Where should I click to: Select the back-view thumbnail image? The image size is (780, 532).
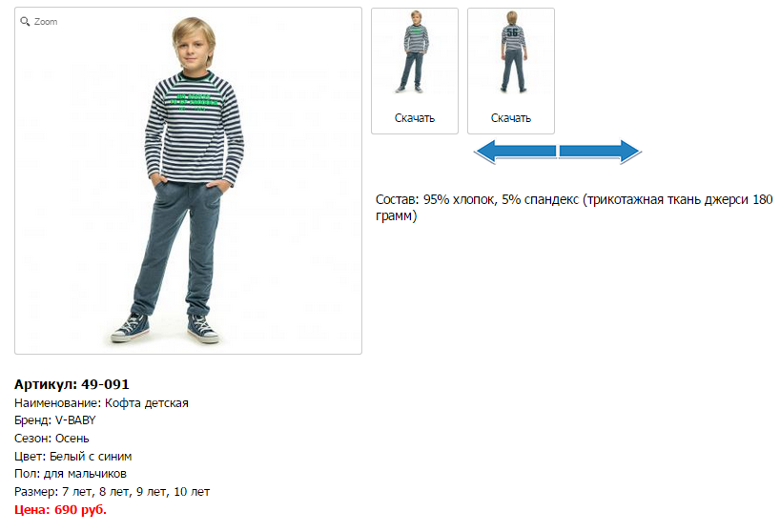[512, 52]
